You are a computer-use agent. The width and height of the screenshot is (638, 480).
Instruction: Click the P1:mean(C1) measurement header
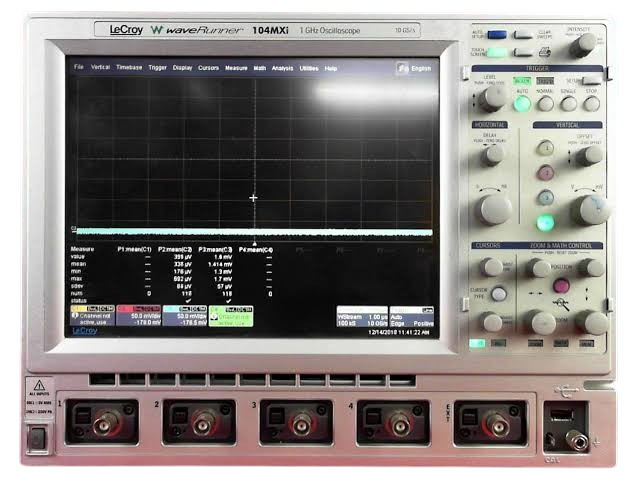pyautogui.click(x=134, y=249)
